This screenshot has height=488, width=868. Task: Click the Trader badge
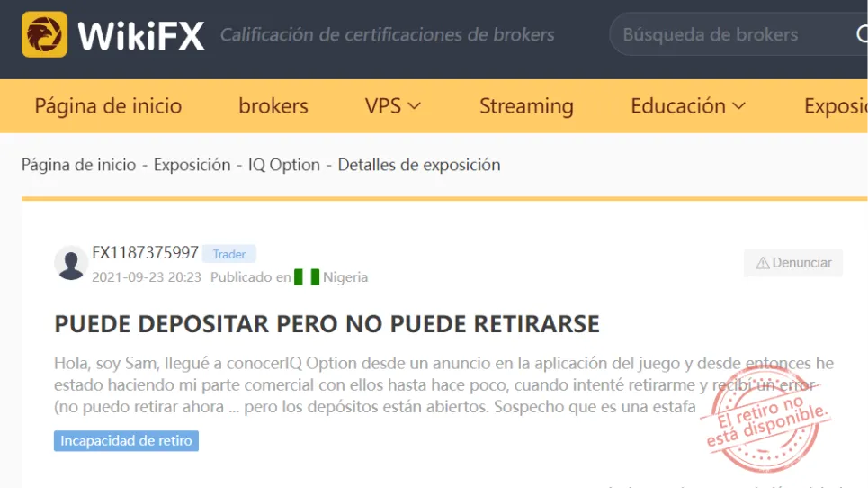tap(229, 254)
